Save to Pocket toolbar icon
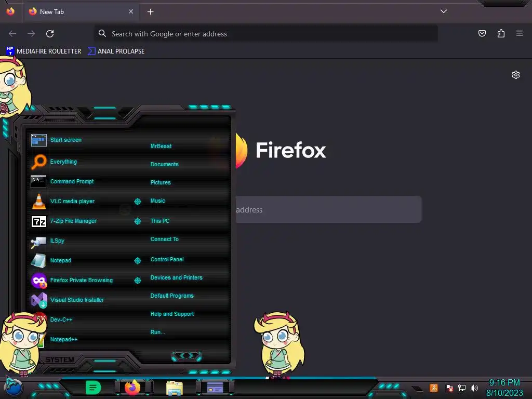 pos(482,33)
